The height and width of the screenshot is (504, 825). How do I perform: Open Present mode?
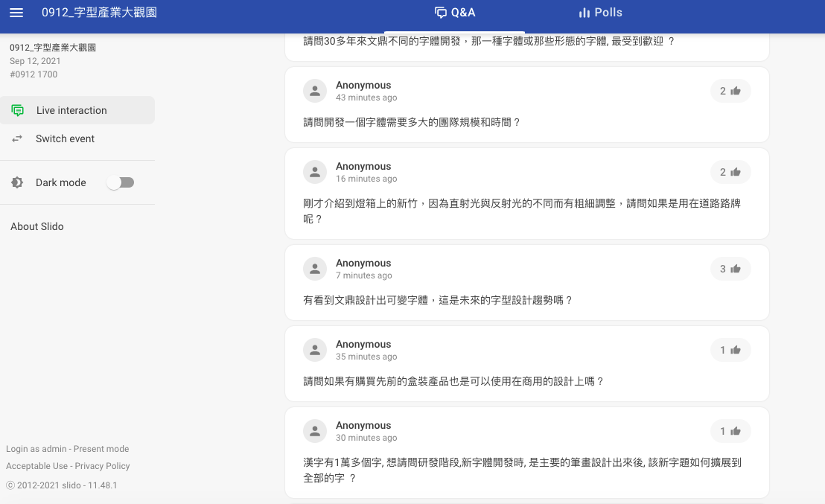tap(101, 449)
